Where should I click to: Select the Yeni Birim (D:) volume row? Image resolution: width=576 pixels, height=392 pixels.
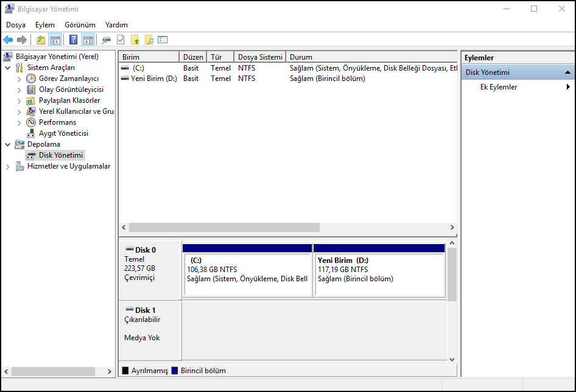pos(289,79)
